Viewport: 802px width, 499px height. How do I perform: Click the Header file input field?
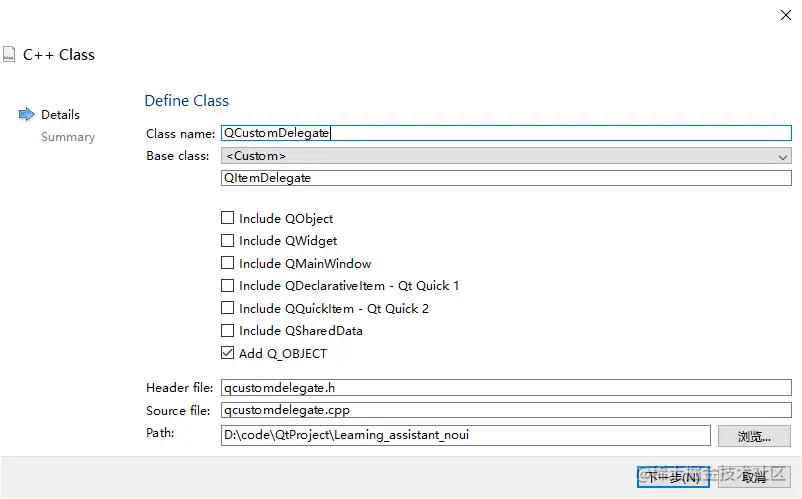(506, 388)
